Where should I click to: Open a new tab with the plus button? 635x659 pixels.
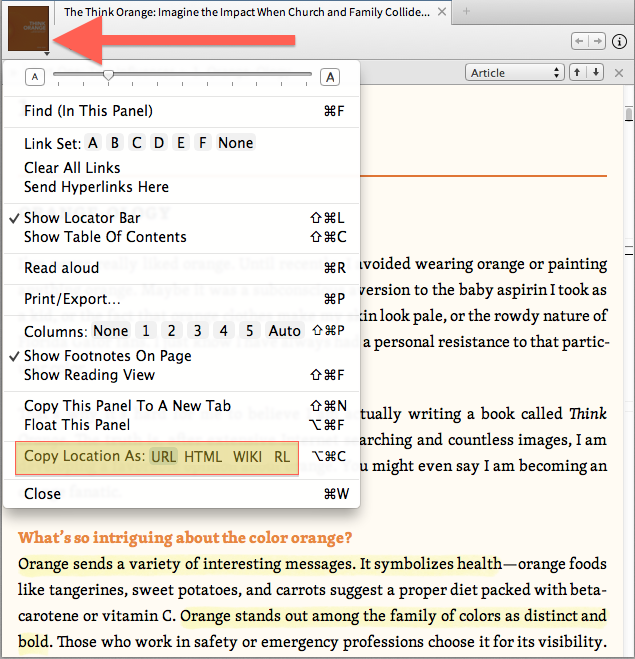click(466, 11)
